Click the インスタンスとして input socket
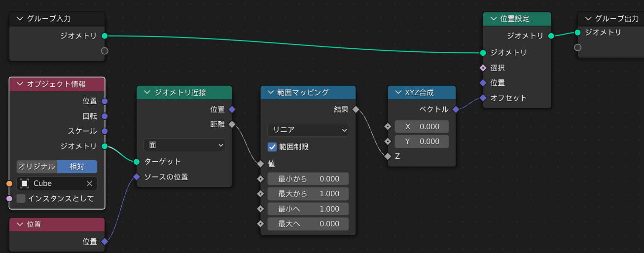 pos(9,198)
